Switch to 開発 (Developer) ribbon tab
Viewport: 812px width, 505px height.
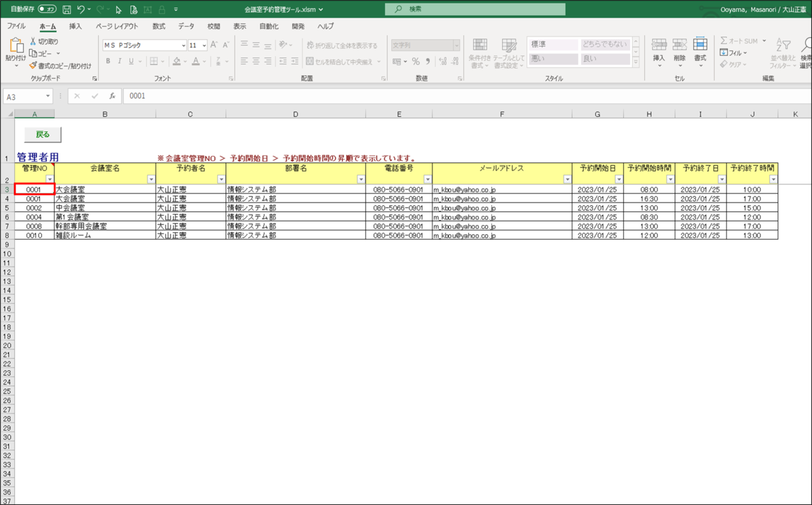point(298,26)
